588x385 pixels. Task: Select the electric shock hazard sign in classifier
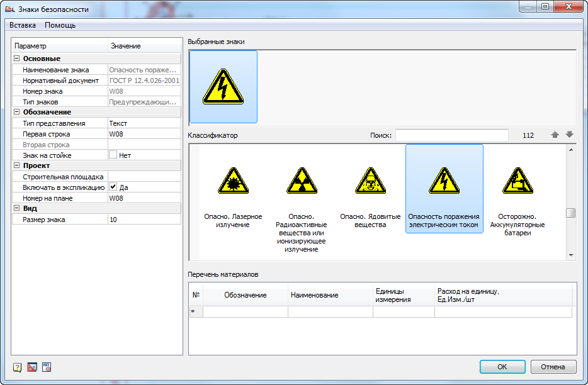pos(444,189)
